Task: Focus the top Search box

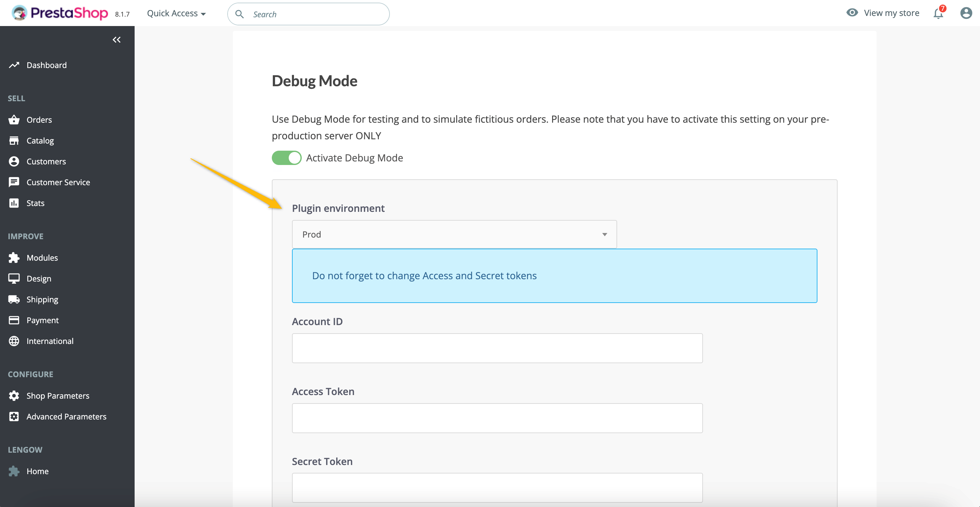Action: click(x=316, y=14)
